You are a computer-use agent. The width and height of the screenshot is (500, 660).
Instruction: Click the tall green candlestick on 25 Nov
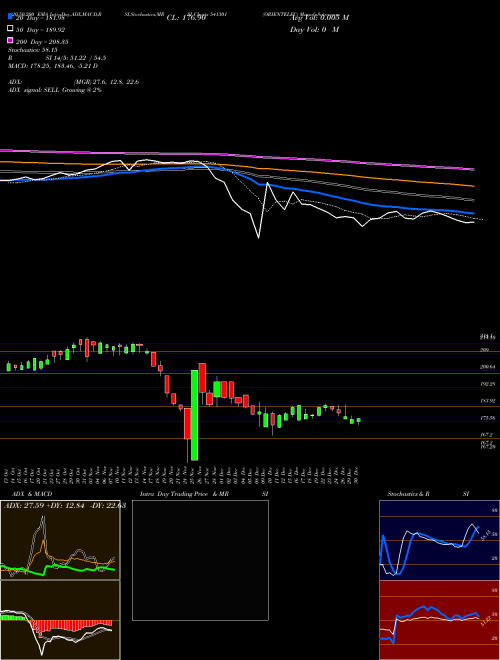click(194, 415)
